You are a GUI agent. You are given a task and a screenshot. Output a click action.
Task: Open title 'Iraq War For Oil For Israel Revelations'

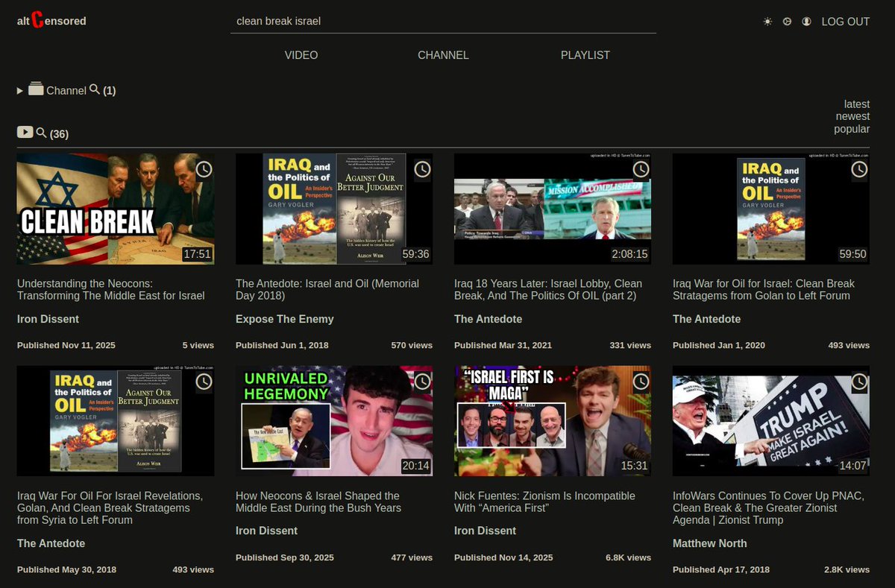pyautogui.click(x=110, y=508)
